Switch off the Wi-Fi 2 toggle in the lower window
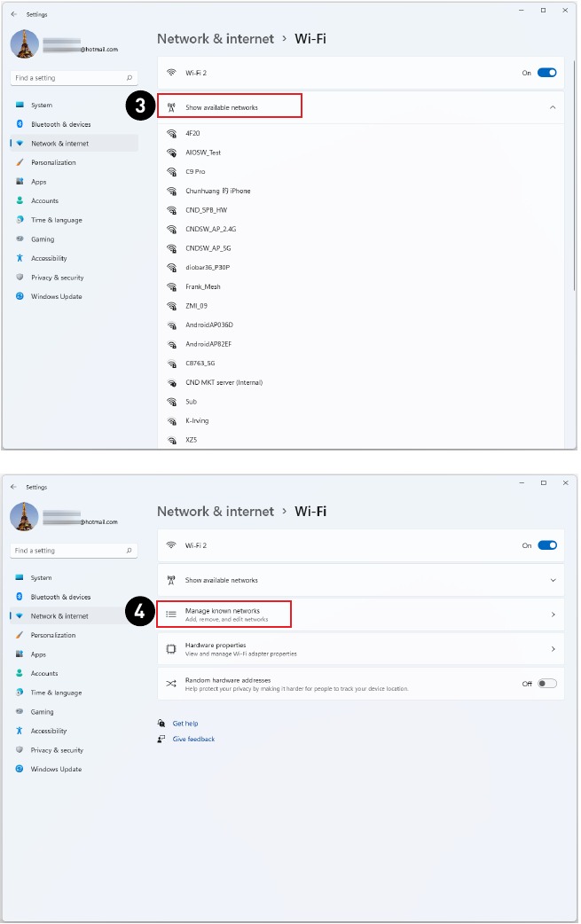581x924 pixels. [x=546, y=545]
